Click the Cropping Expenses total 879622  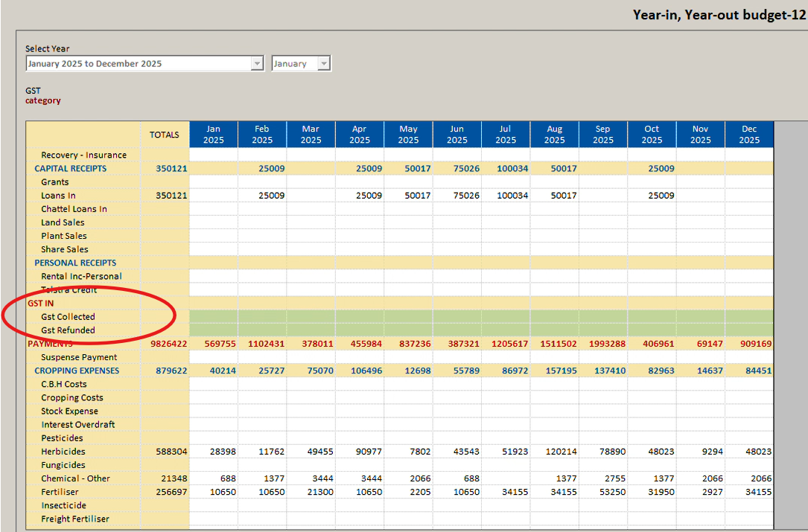(171, 371)
